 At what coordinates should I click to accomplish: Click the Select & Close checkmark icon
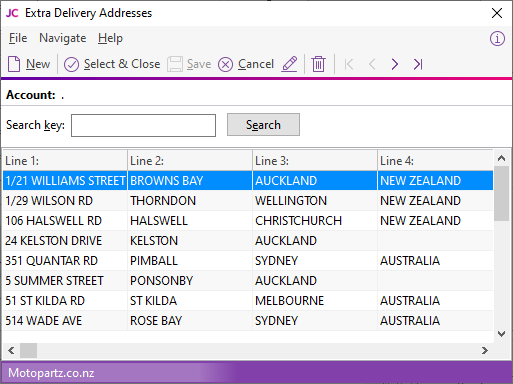click(x=71, y=64)
